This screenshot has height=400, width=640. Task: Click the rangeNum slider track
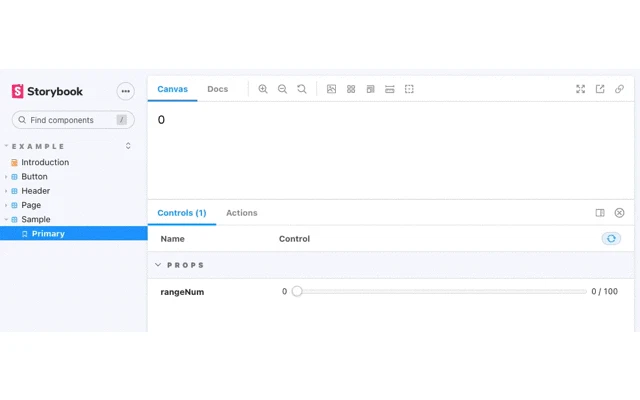click(x=440, y=291)
